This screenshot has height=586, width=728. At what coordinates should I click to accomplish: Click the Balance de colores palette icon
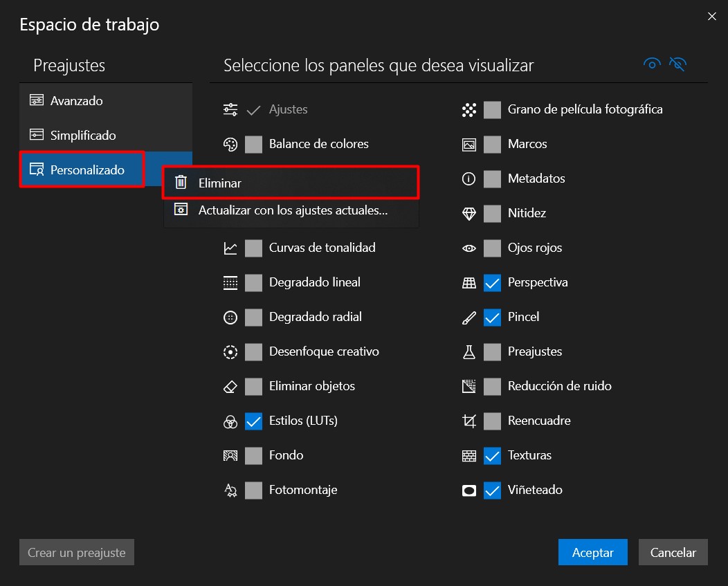point(230,145)
